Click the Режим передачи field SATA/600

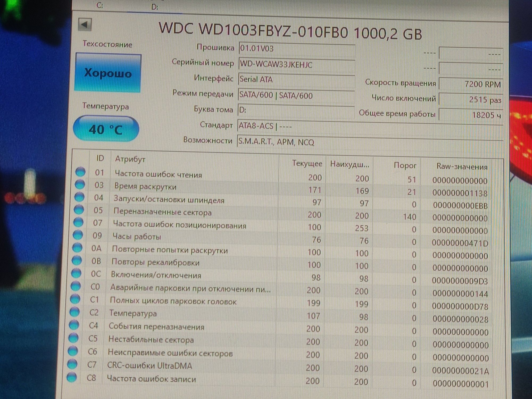296,95
